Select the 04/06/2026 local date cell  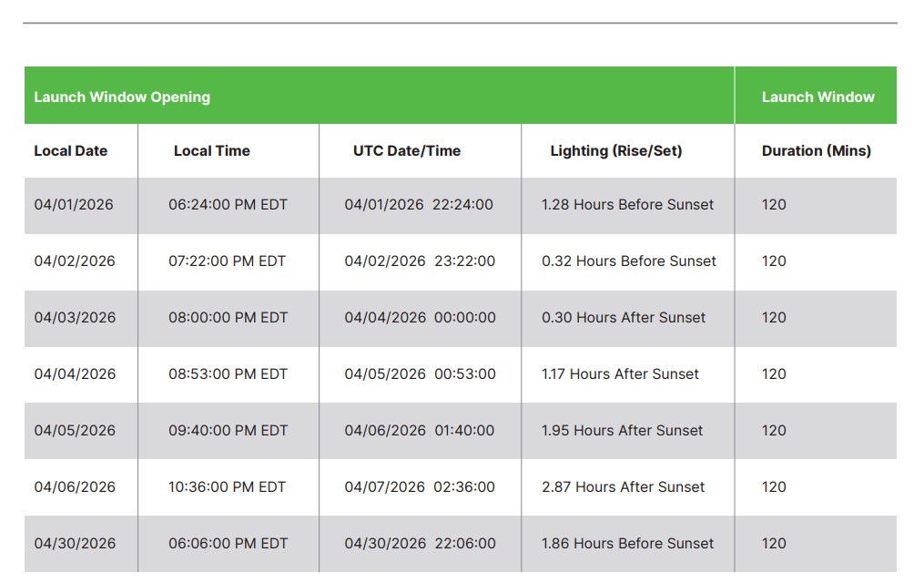tap(75, 487)
